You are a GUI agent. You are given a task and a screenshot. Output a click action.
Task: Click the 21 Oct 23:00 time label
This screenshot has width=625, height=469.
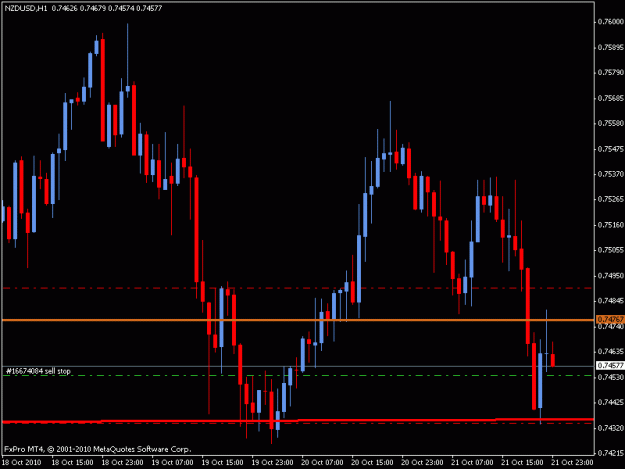pyautogui.click(x=572, y=463)
